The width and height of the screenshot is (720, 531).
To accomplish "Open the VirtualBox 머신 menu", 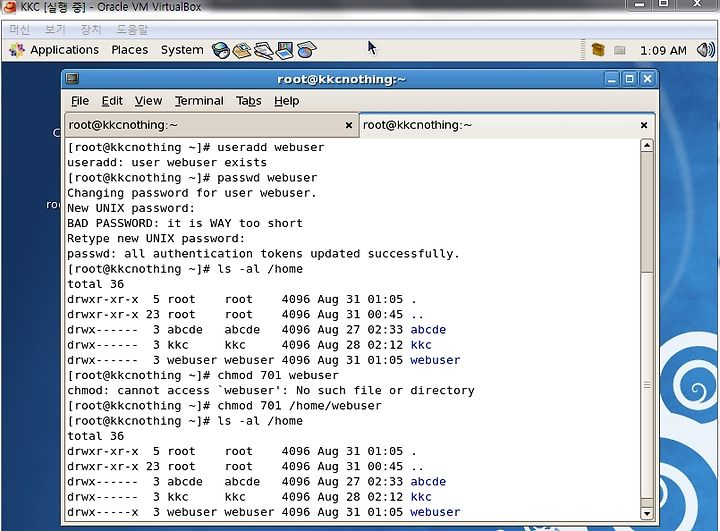I will [x=19, y=29].
